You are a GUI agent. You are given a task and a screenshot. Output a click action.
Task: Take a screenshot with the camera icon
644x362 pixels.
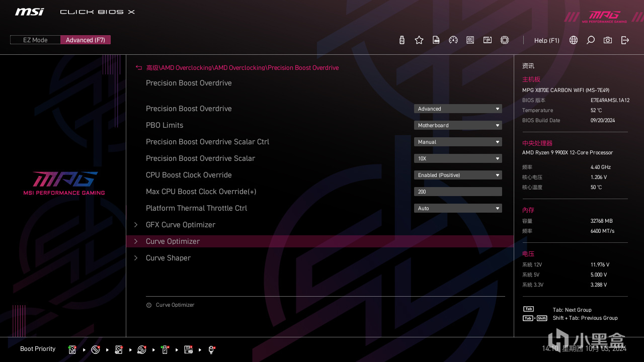coord(608,40)
